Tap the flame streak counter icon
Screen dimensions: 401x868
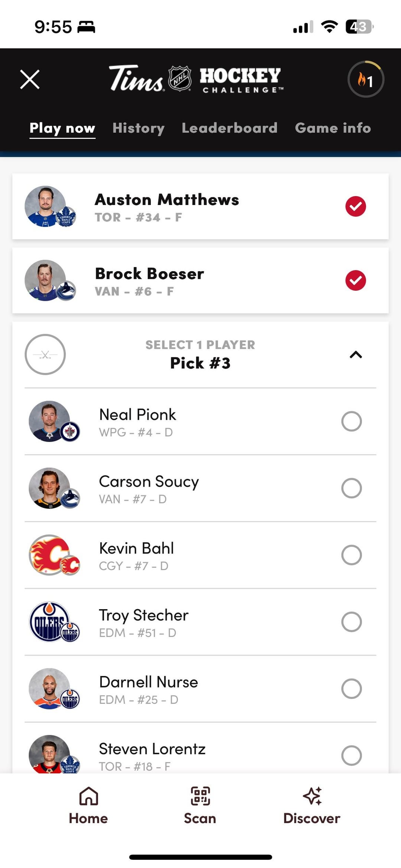[366, 79]
